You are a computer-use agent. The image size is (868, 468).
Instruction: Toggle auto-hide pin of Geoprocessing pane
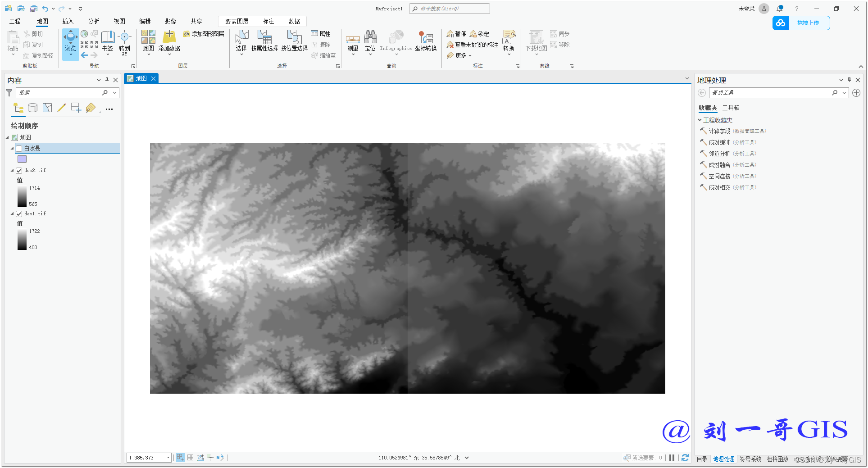pos(849,80)
